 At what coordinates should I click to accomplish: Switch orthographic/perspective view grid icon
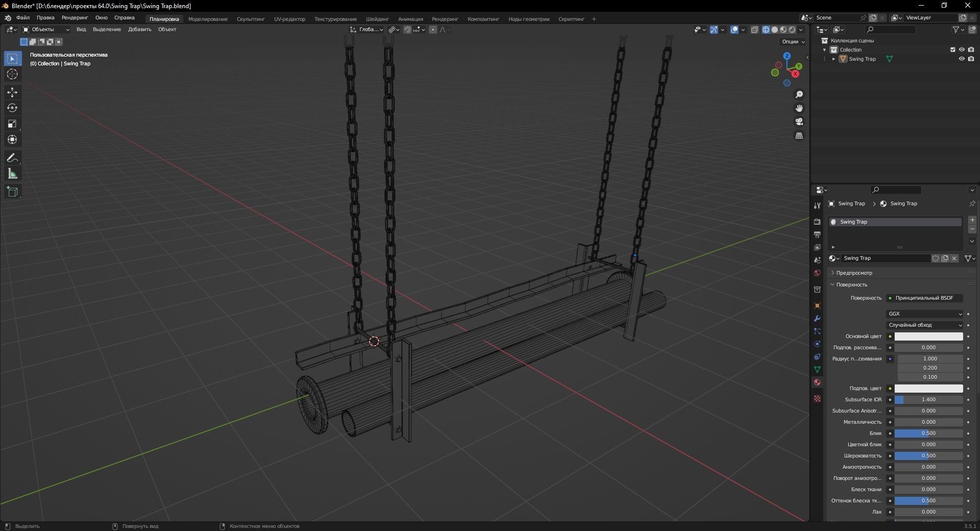click(x=799, y=135)
